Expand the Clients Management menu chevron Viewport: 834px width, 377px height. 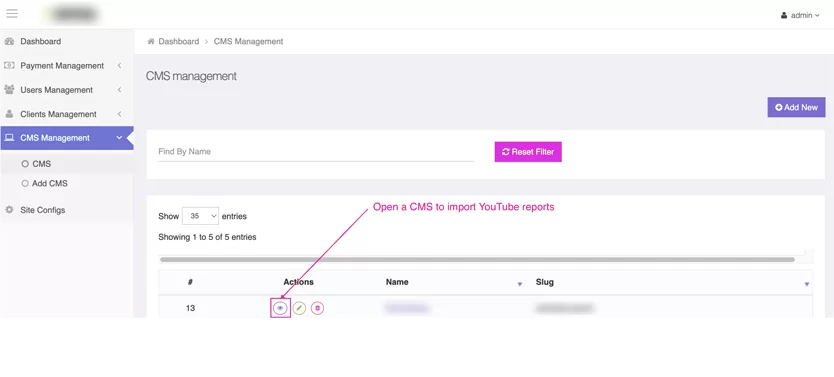pyautogui.click(x=120, y=114)
